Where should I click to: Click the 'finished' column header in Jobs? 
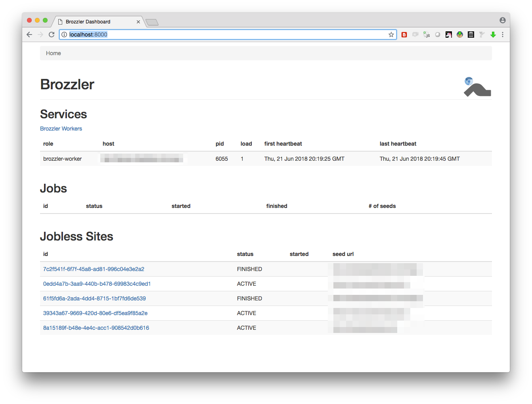tap(277, 206)
